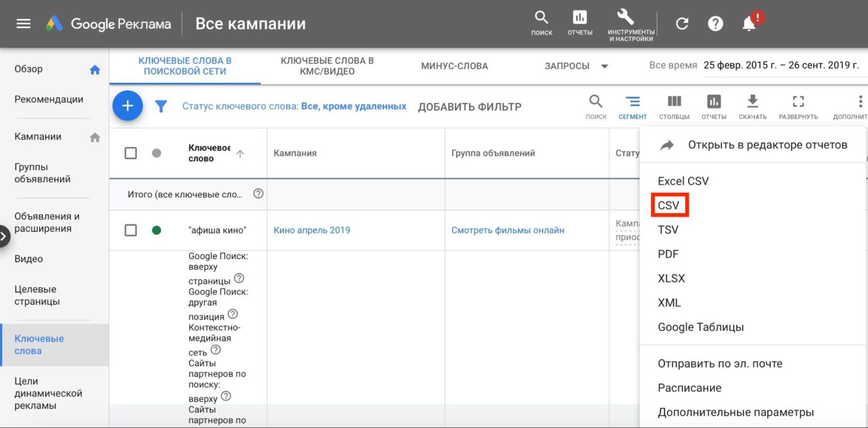Screen dimensions: 868x428
Task: Click the blue plus add keyword button
Action: click(128, 106)
